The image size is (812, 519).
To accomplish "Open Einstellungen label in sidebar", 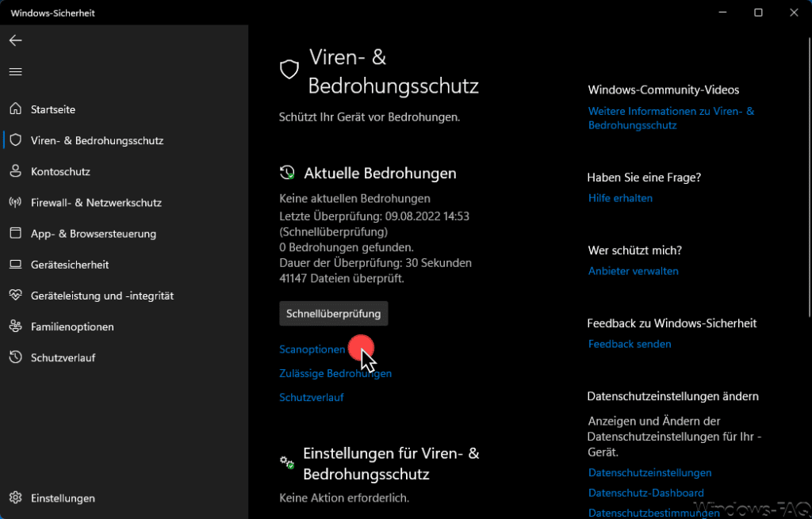I will pyautogui.click(x=63, y=498).
